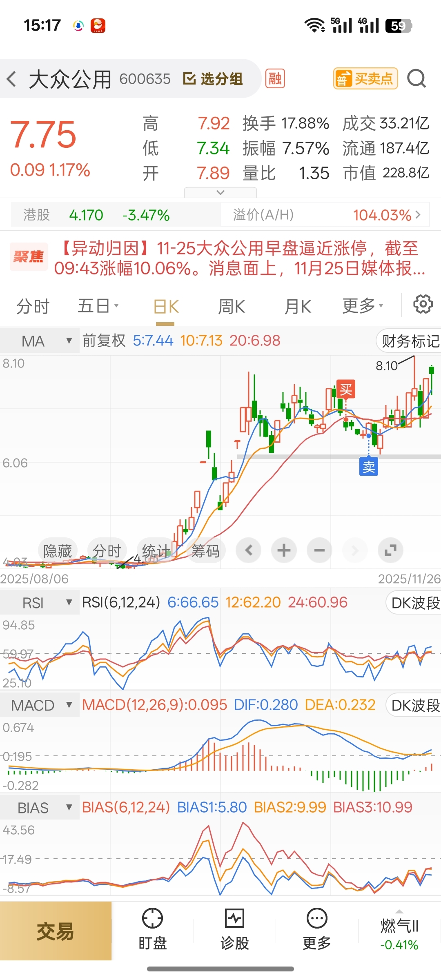Switch to the 周K tab
The height and width of the screenshot is (980, 441).
click(232, 307)
